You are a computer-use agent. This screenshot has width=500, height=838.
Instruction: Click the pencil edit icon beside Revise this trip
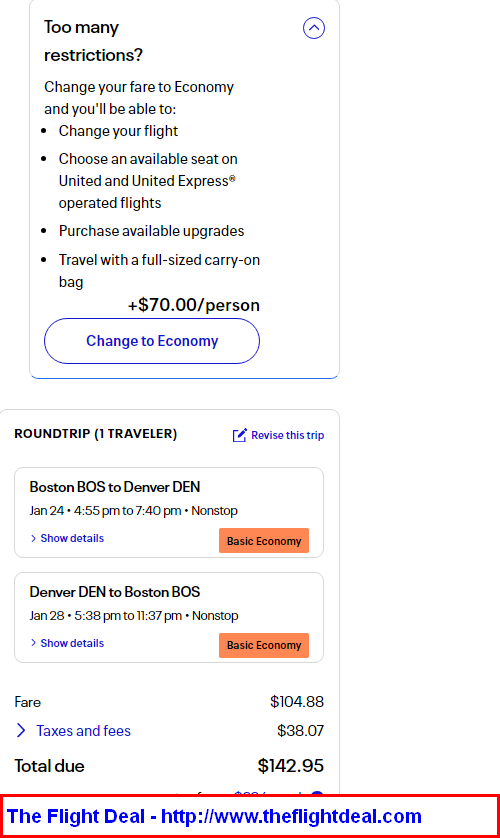(x=240, y=435)
